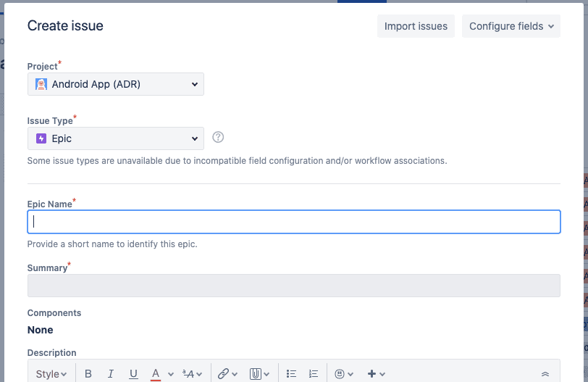The width and height of the screenshot is (588, 382).
Task: Focus the Epic Name input field
Action: click(293, 222)
